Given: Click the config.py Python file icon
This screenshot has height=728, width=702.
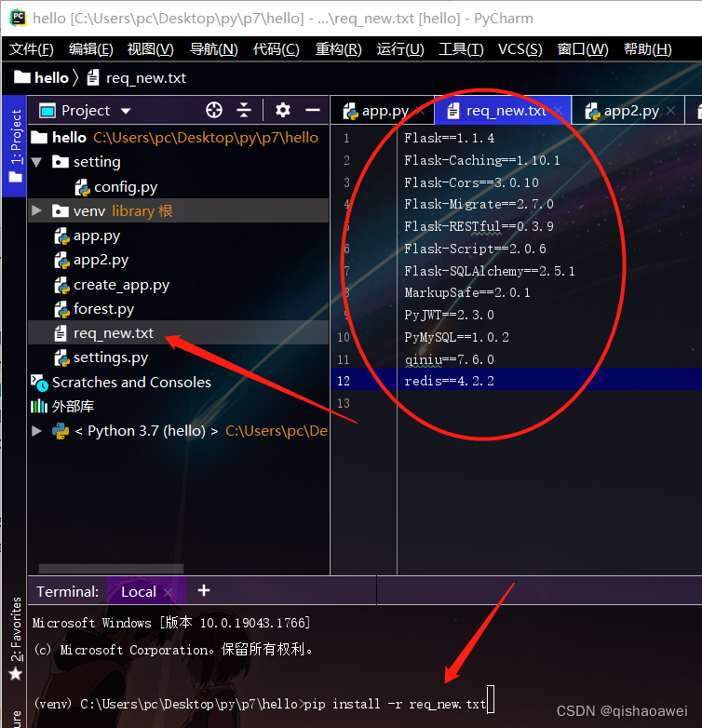Looking at the screenshot, I should point(82,187).
